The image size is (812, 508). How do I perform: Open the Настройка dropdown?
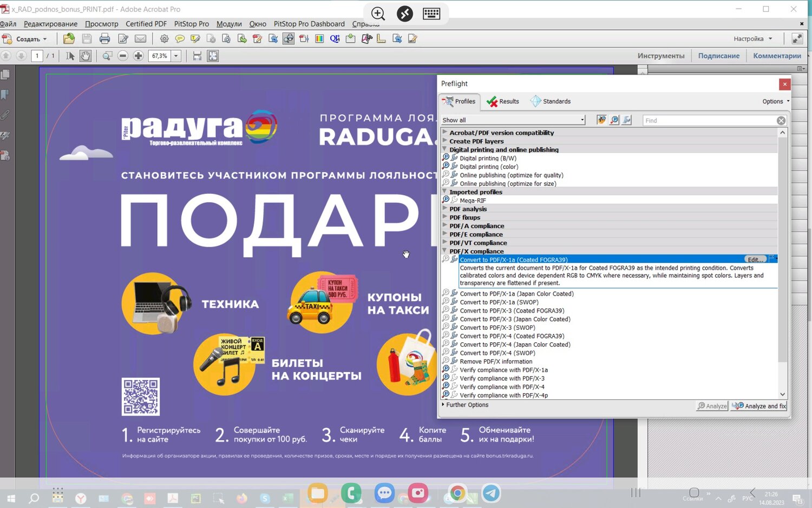pos(753,39)
